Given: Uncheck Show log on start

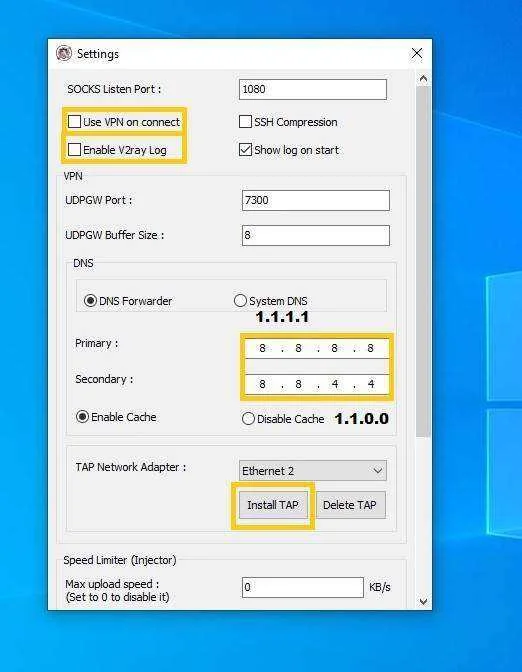Looking at the screenshot, I should [245, 150].
